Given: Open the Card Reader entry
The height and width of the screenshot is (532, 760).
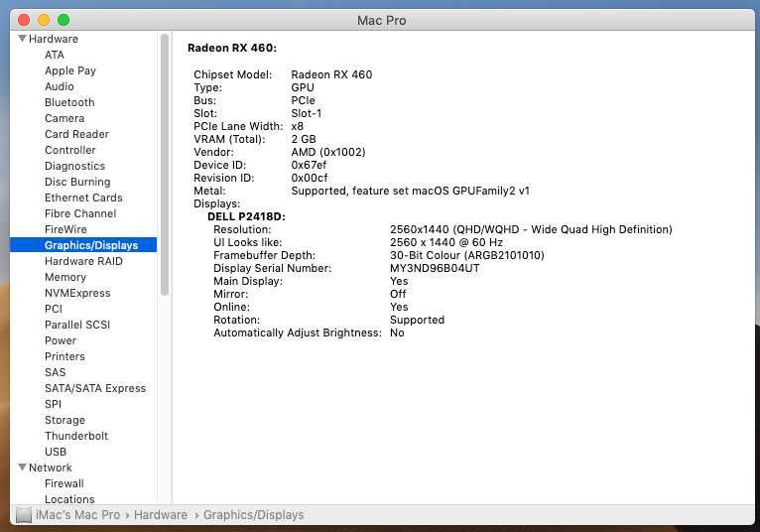Looking at the screenshot, I should tap(76, 134).
